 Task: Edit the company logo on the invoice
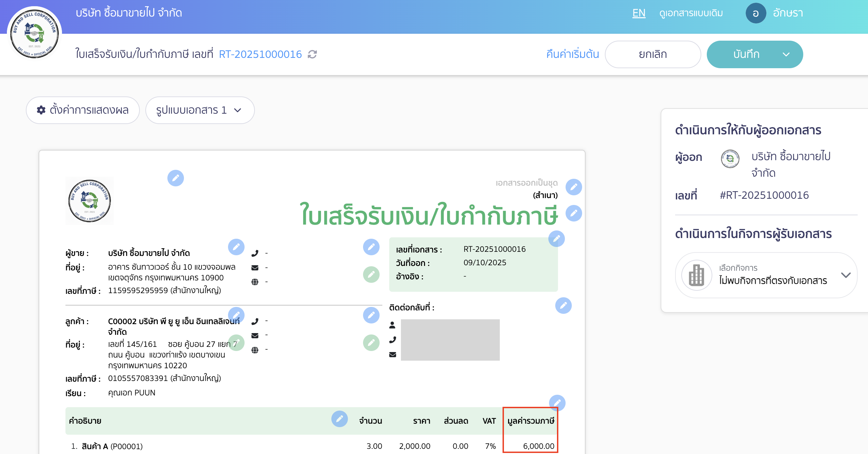coord(176,178)
